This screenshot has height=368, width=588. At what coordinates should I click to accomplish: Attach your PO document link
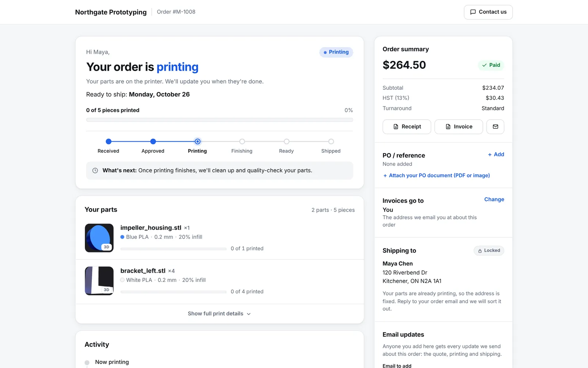(436, 176)
